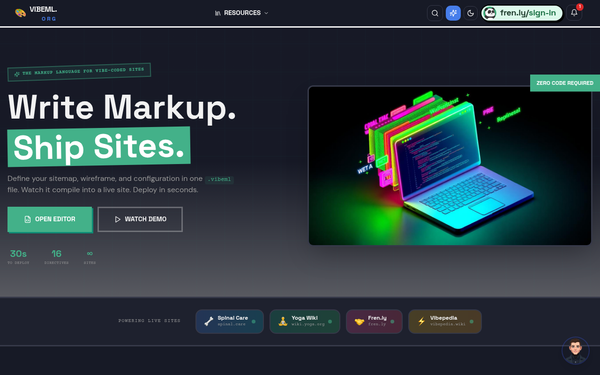The width and height of the screenshot is (600, 375).
Task: Open the search icon in header
Action: click(x=435, y=13)
